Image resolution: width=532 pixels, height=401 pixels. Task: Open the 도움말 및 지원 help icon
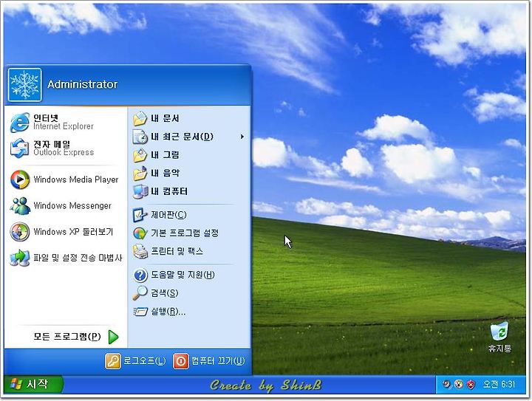[x=140, y=275]
